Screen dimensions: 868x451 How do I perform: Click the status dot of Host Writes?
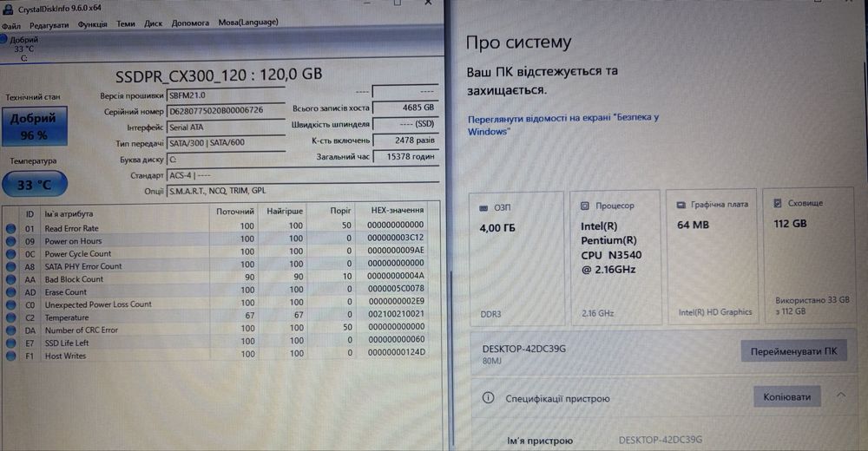(10, 356)
